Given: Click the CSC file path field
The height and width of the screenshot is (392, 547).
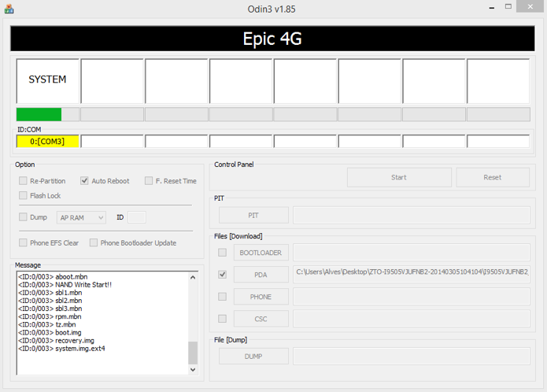Looking at the screenshot, I should [412, 319].
